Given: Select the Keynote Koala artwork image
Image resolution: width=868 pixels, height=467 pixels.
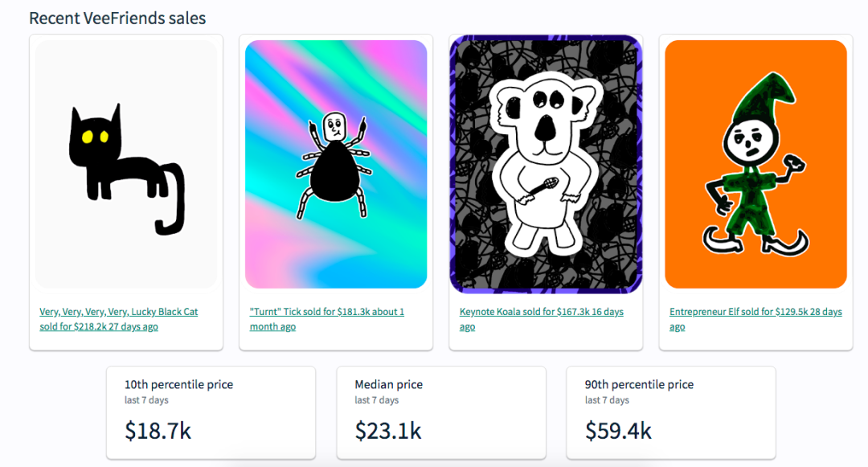Looking at the screenshot, I should click(546, 165).
